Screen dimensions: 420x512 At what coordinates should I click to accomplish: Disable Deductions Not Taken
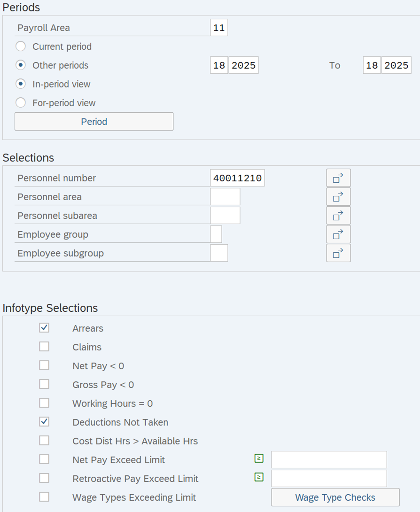[x=44, y=421]
